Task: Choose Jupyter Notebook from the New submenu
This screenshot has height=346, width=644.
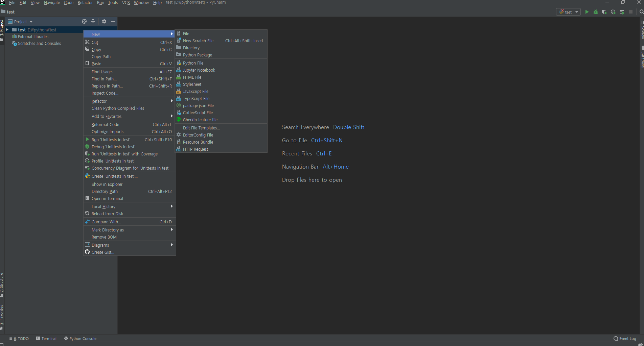Action: pos(221,70)
